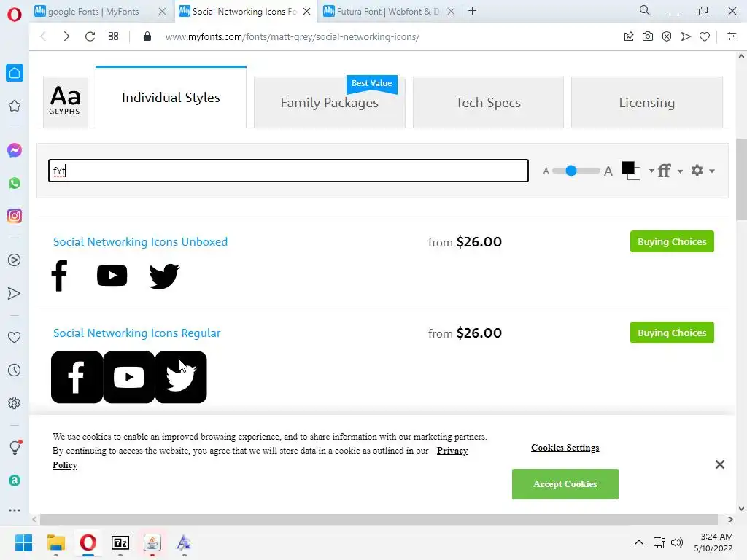
Task: Open History clock icon in sidebar
Action: click(x=15, y=370)
